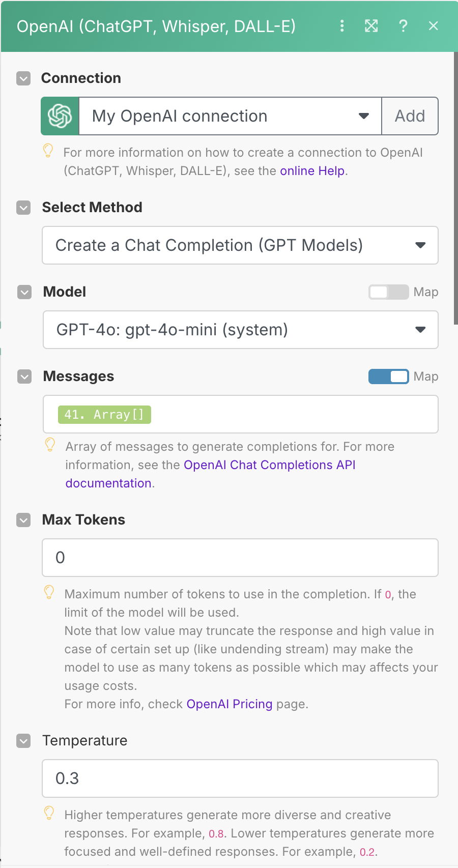Open the online Help link
The image size is (458, 868).
pyautogui.click(x=312, y=171)
